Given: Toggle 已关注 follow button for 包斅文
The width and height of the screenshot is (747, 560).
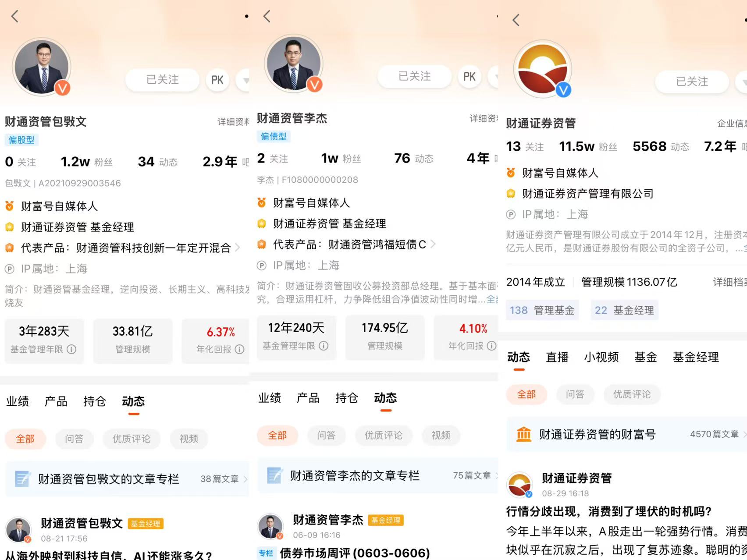Looking at the screenshot, I should point(162,80).
